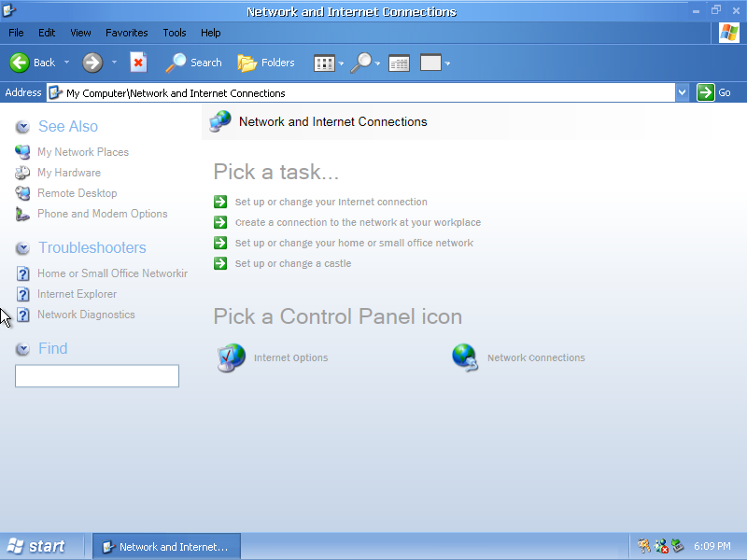This screenshot has height=560, width=747.
Task: Open the Tools menu
Action: pyautogui.click(x=175, y=33)
